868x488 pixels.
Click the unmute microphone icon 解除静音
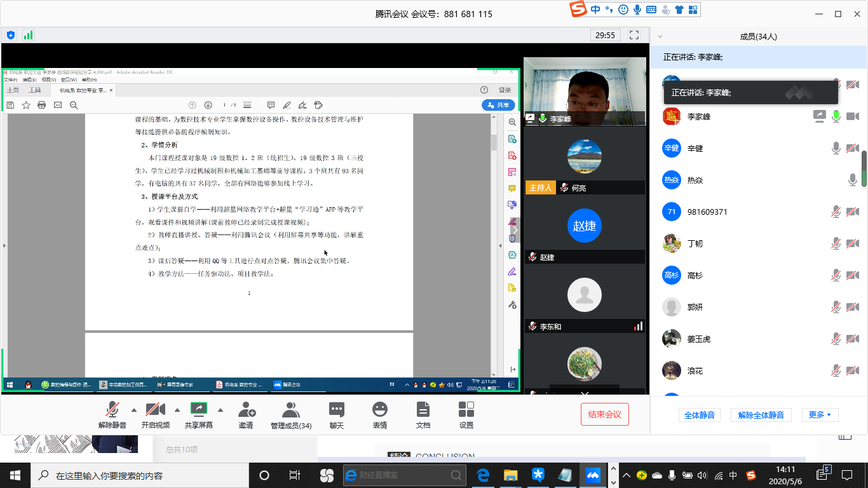(x=112, y=410)
